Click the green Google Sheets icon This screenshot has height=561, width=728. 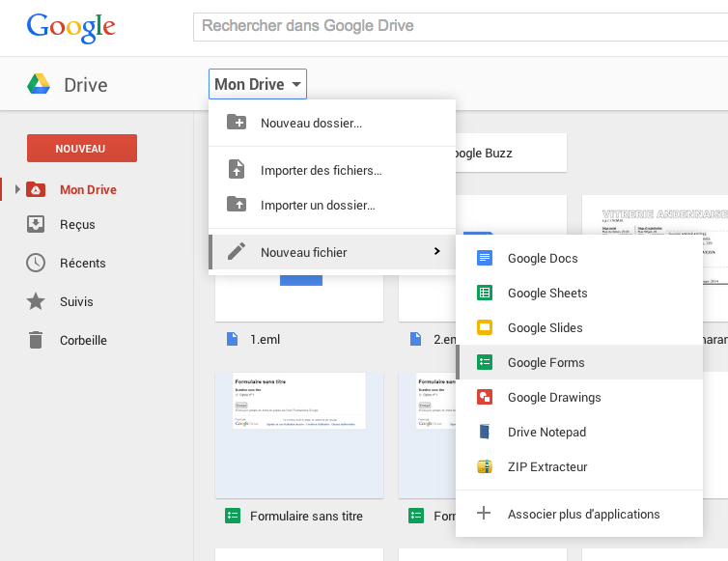(485, 293)
